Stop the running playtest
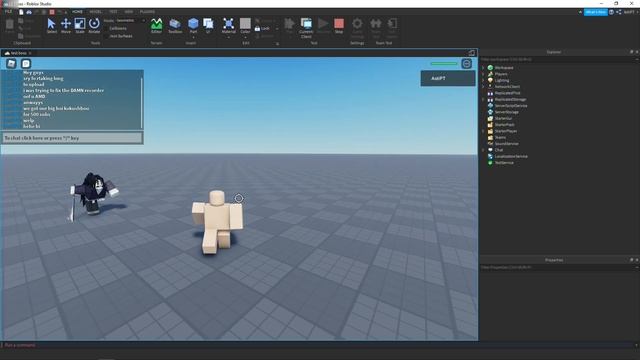Image resolution: width=640 pixels, height=360 pixels. tap(339, 26)
